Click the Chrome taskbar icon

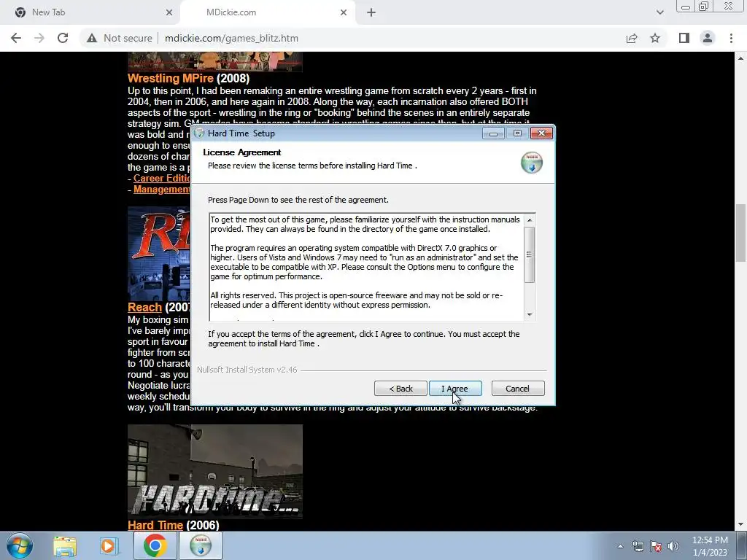(155, 545)
